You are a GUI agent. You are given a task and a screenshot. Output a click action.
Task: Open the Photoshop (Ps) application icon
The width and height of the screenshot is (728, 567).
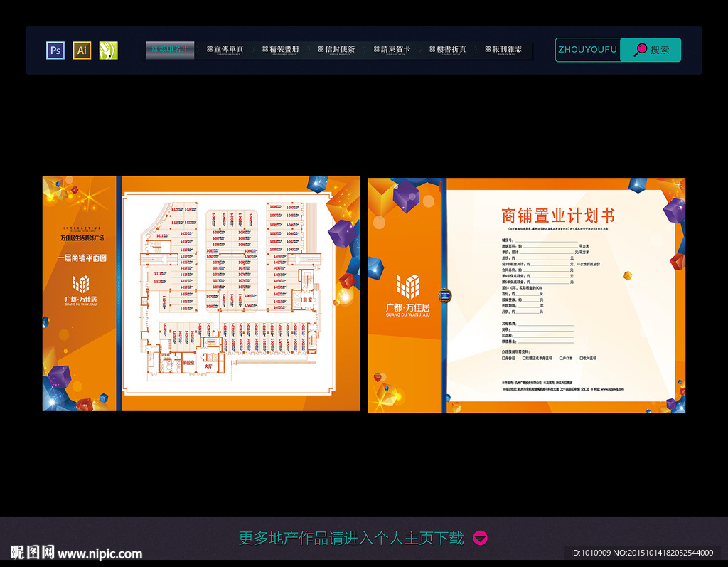click(x=55, y=50)
